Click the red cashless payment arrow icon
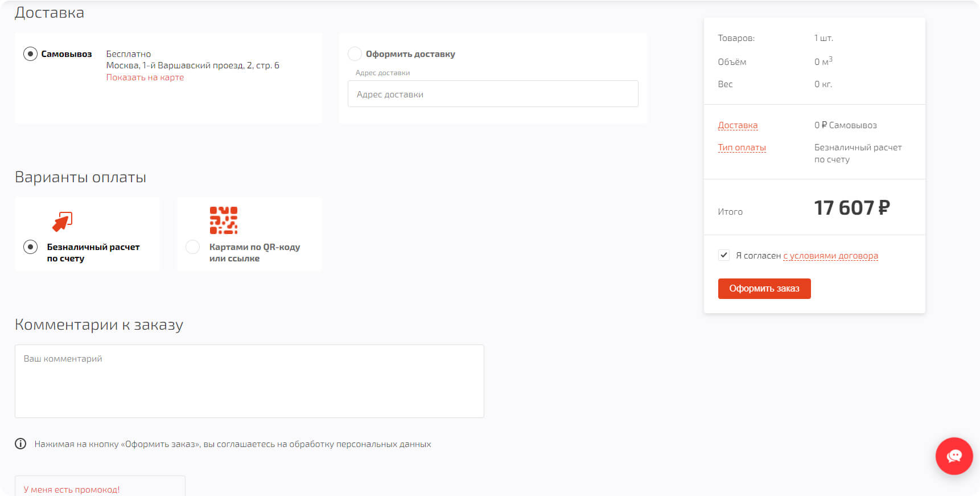980x496 pixels. click(x=63, y=222)
